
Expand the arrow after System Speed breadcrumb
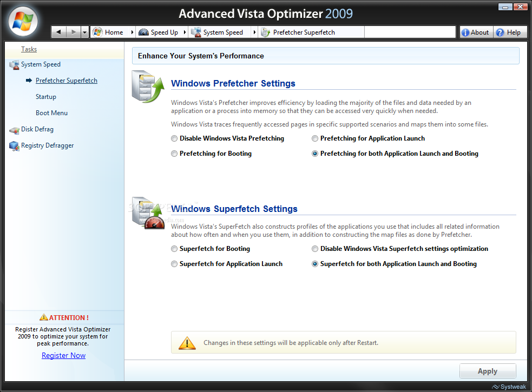254,32
